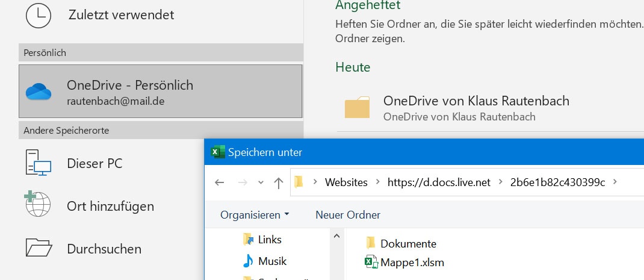The image size is (644, 280).
Task: Go up one folder level with up arrow
Action: pyautogui.click(x=279, y=182)
